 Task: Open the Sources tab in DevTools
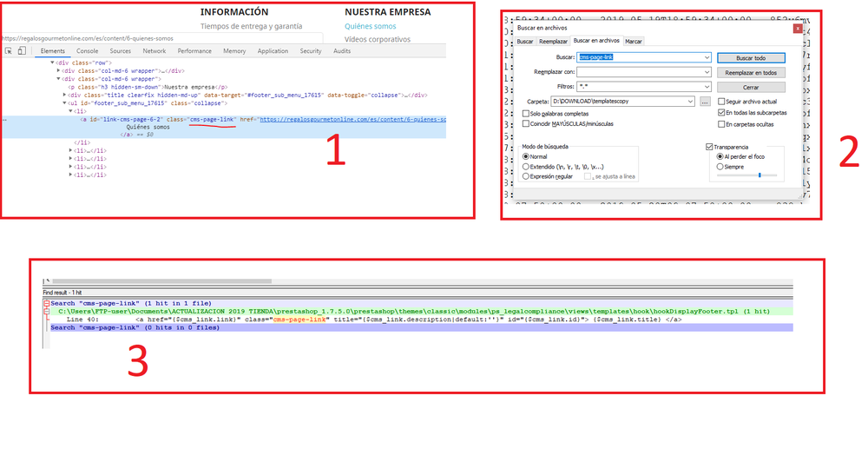point(120,51)
